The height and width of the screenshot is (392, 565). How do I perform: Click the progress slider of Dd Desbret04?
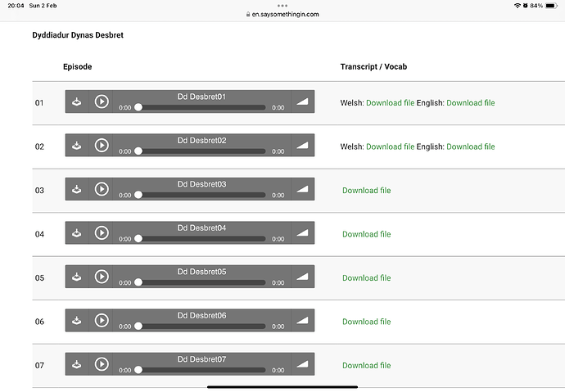pyautogui.click(x=200, y=239)
